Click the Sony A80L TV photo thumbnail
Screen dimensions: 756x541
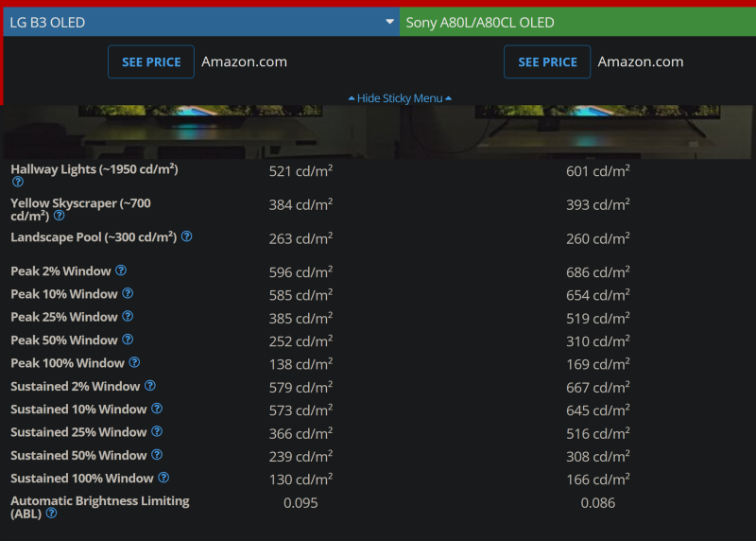576,131
